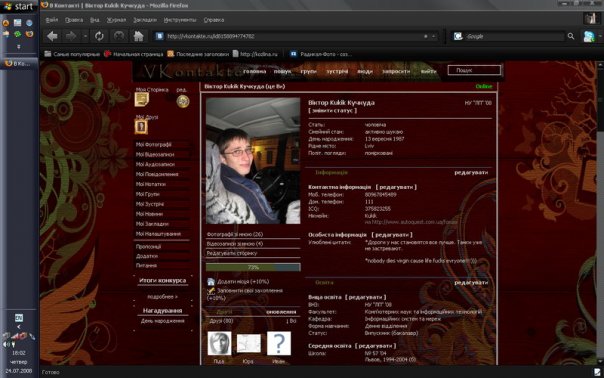Click the status bar icon at bottom right

tap(597, 372)
